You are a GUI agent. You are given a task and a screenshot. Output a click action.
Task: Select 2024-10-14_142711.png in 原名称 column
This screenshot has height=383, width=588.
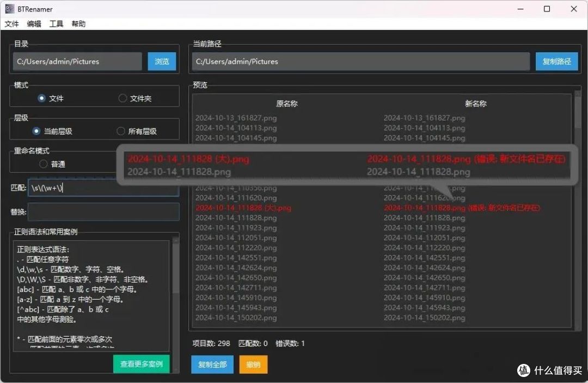(236, 288)
